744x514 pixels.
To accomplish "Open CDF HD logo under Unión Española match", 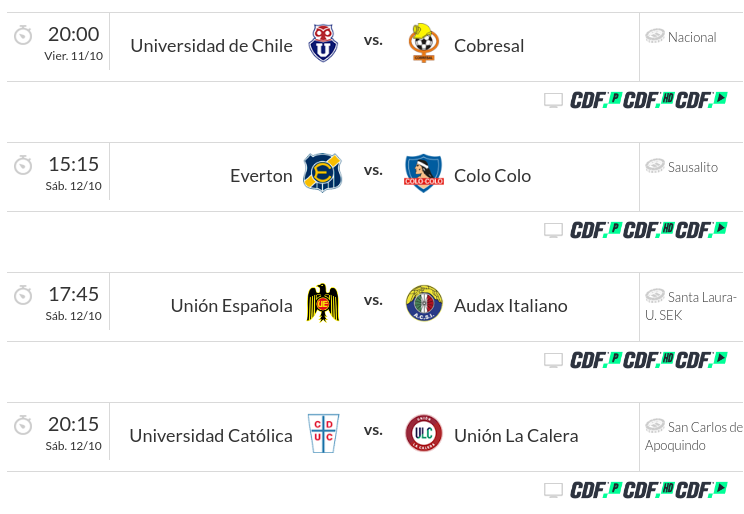I will pyautogui.click(x=649, y=360).
